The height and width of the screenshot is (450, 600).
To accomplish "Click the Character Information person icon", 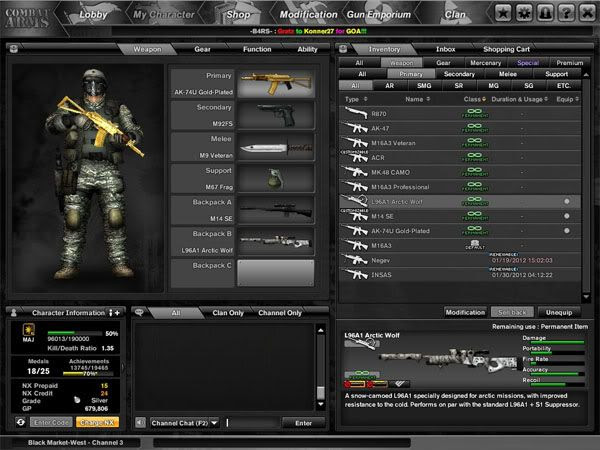I will tap(14, 313).
